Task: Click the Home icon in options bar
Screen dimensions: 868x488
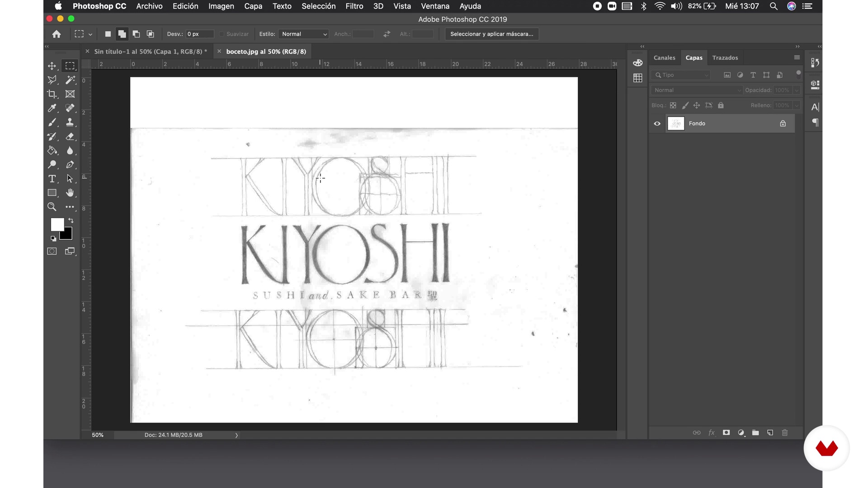Action: (x=57, y=34)
